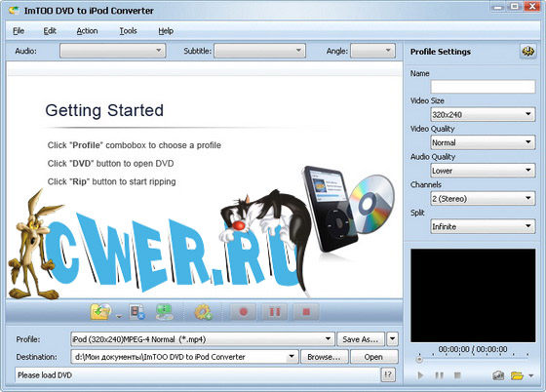The height and width of the screenshot is (392, 546).
Task: Open the Profile combobox
Action: (x=203, y=339)
